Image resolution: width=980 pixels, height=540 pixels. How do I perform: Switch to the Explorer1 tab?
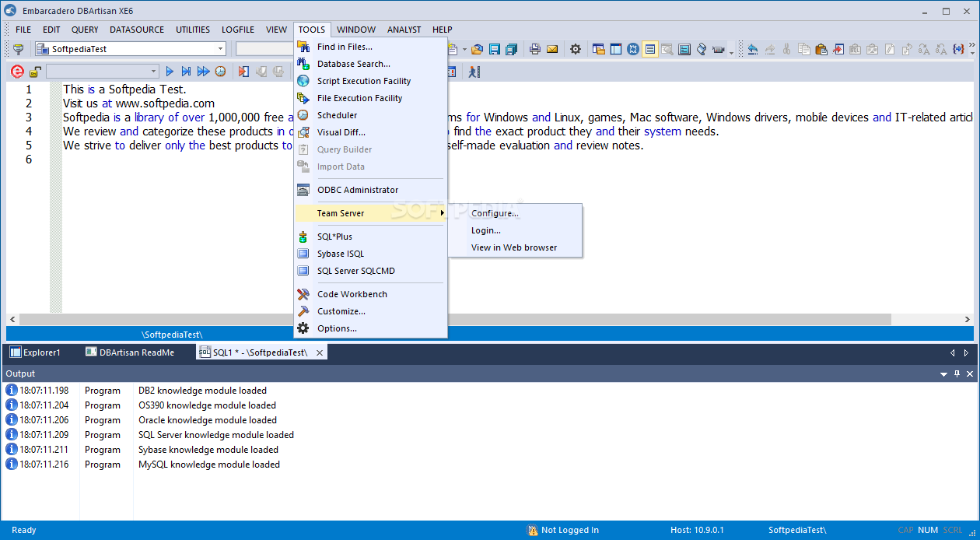(x=36, y=352)
